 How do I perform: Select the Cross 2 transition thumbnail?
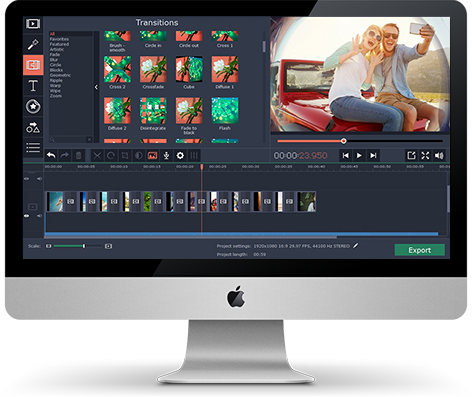117,69
